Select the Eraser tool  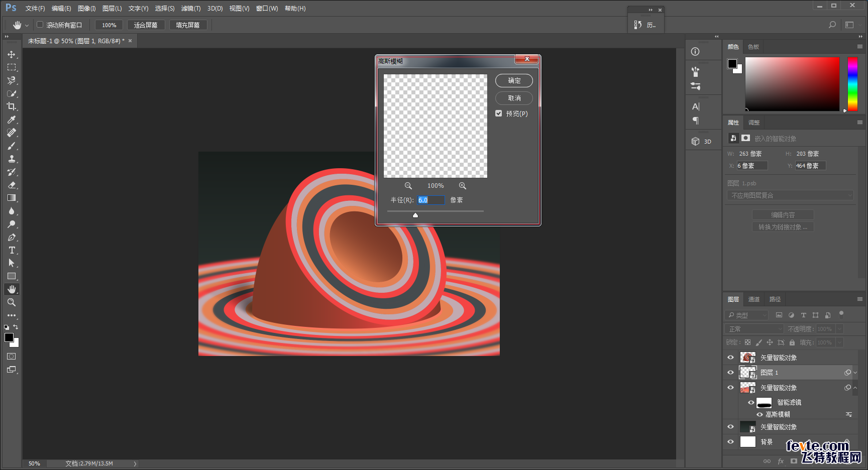point(12,185)
